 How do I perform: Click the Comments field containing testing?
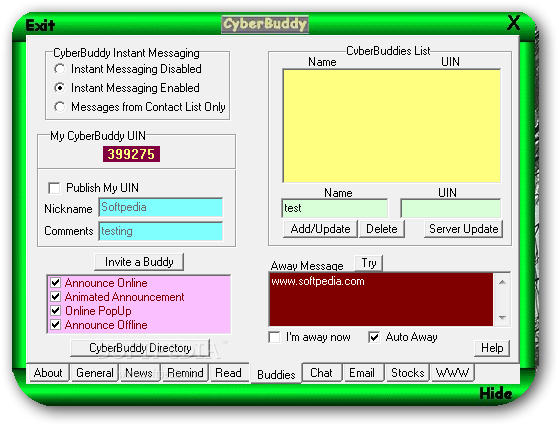(161, 231)
